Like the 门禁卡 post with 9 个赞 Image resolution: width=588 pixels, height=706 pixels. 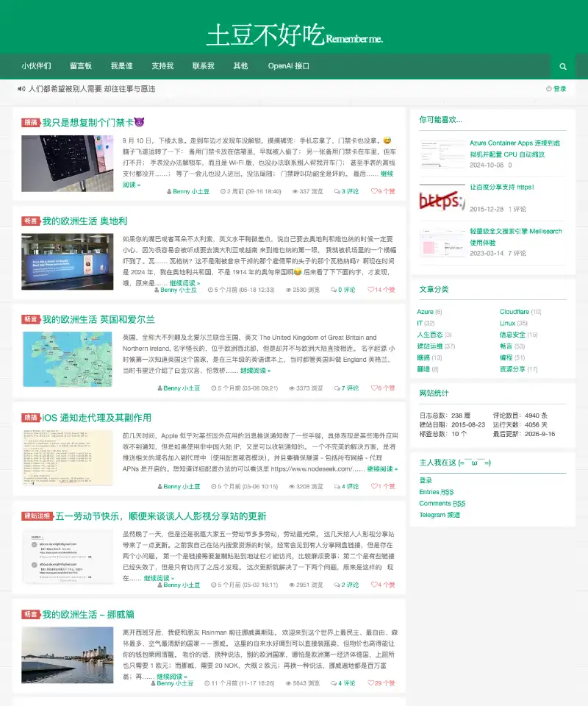point(383,191)
